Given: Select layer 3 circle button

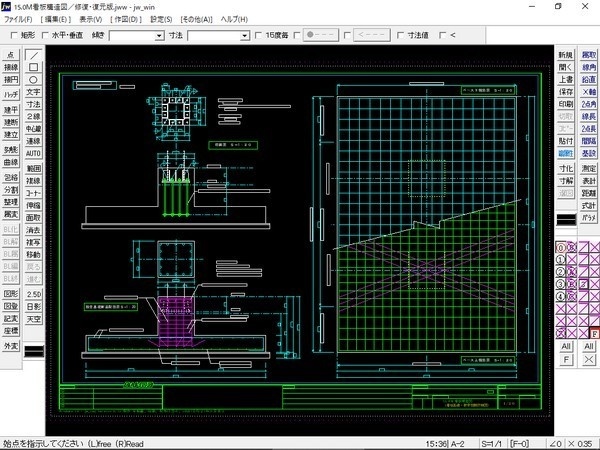Looking at the screenshot, I should point(561,284).
